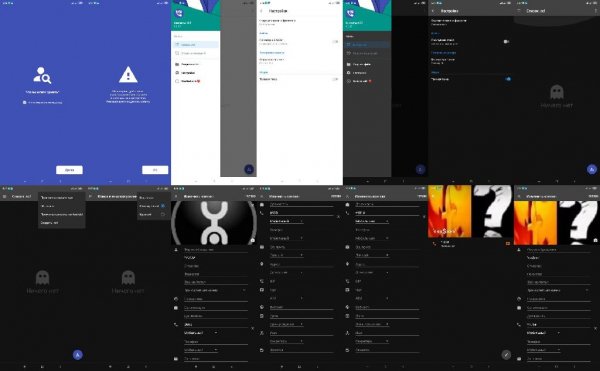
Task: Tick the checkbox on the blue contact-search screen
Action: [24, 103]
